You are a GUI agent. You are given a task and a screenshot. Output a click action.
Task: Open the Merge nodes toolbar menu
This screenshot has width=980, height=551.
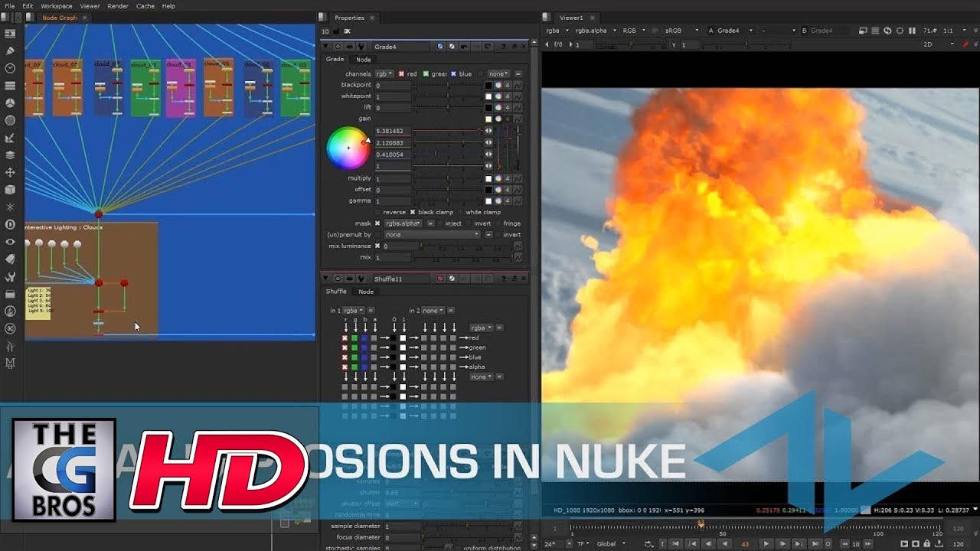(10, 155)
